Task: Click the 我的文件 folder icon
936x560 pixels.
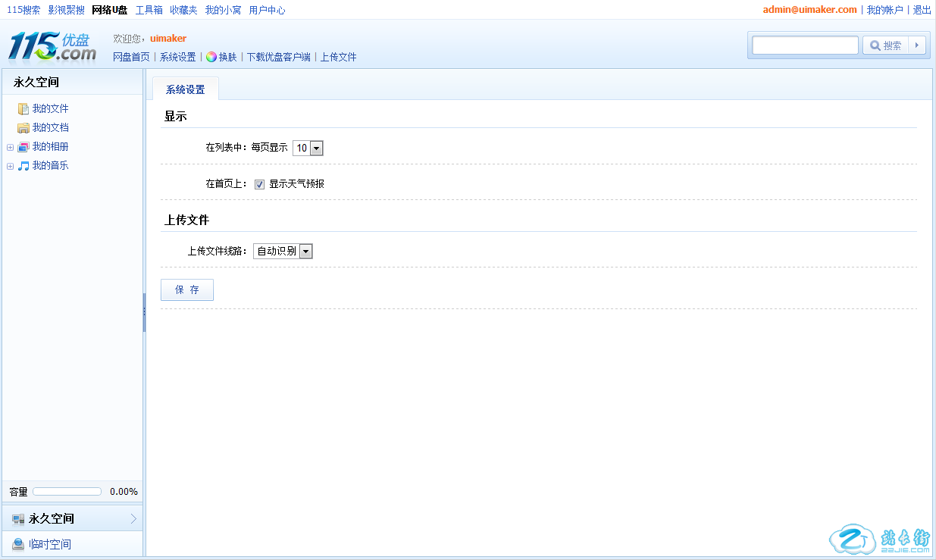Action: [x=23, y=109]
